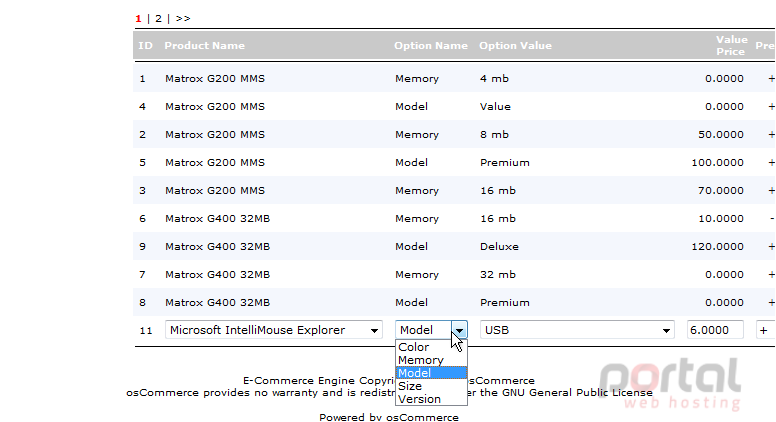Image resolution: width=776 pixels, height=422 pixels.
Task: Click the value price field showing 6.0000
Action: pos(715,330)
